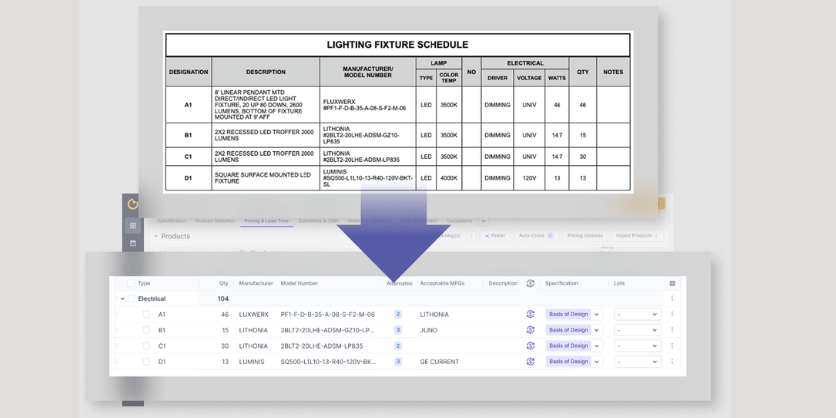Switch to the Specification tab
This screenshot has height=418, width=836.
point(171,221)
